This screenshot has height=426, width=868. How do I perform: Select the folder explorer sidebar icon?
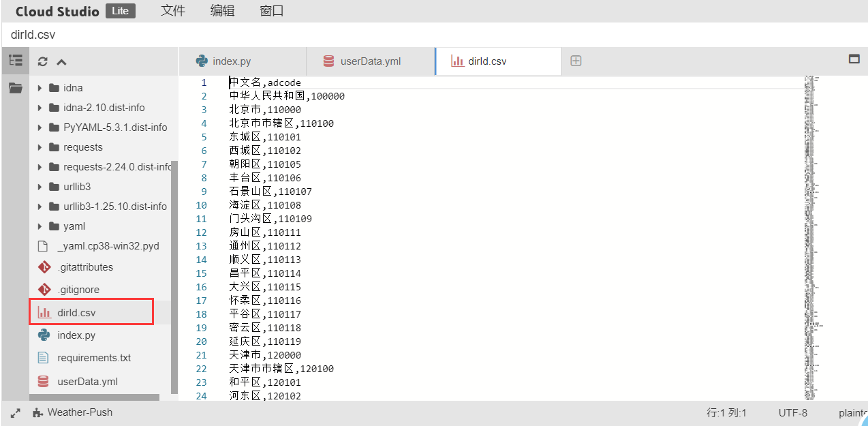pos(15,88)
